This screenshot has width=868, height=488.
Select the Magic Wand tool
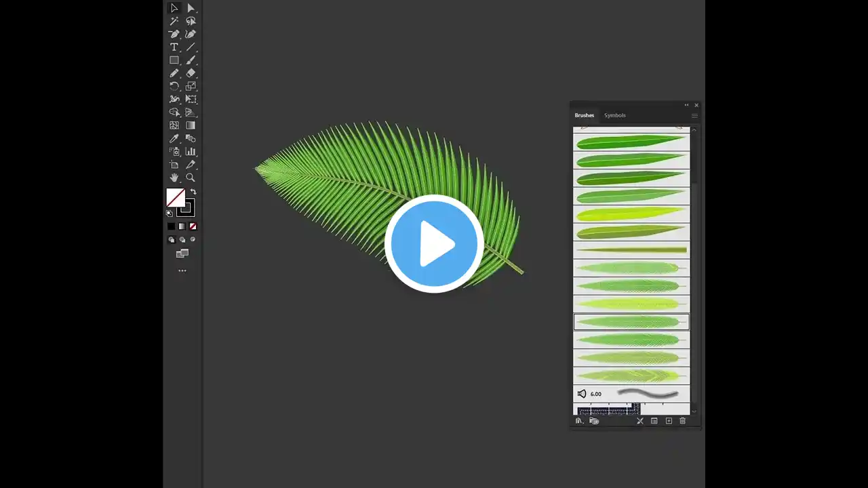point(174,21)
